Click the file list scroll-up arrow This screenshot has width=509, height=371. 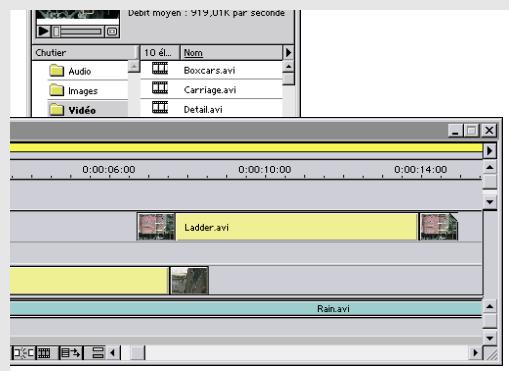[288, 67]
